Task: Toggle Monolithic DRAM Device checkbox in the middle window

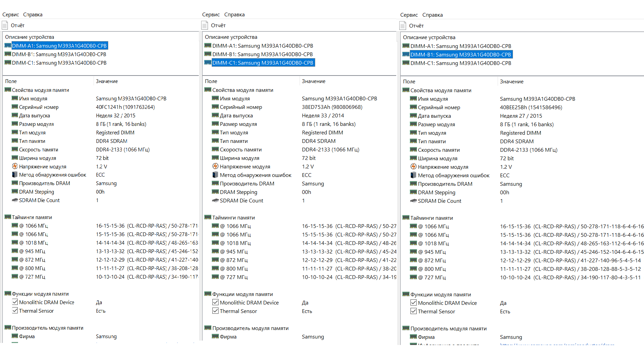Action: 215,302
